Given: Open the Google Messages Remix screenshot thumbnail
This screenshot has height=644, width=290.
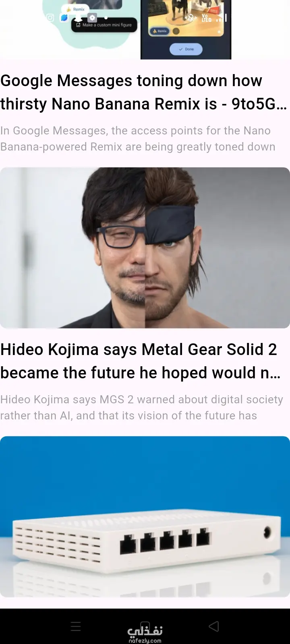Looking at the screenshot, I should 145,30.
